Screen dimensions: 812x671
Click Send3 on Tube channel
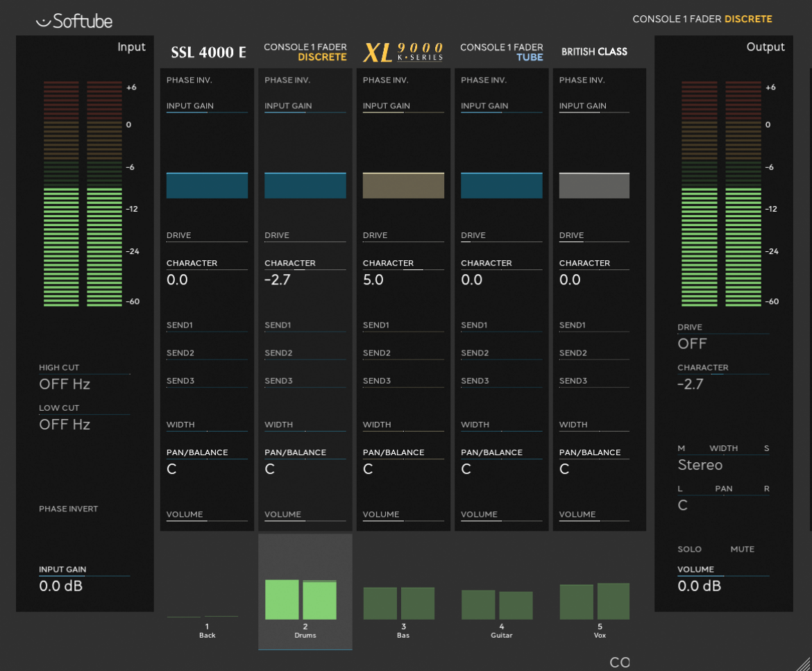coord(501,382)
